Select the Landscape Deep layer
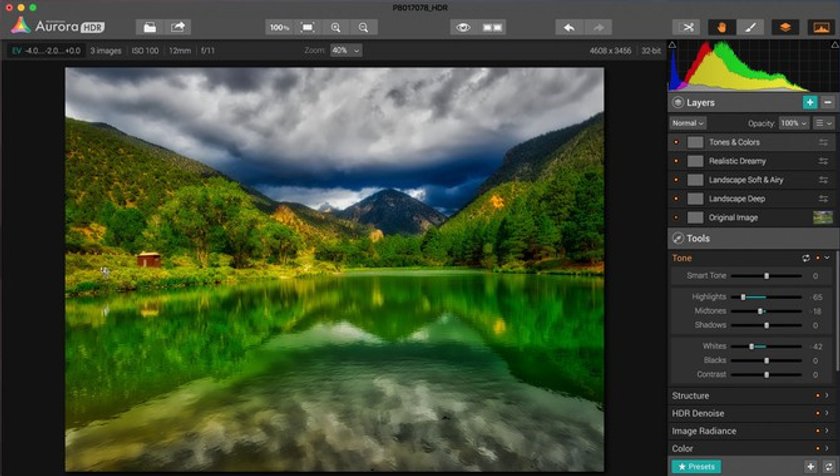Screen dimensions: 840x476 [752, 199]
